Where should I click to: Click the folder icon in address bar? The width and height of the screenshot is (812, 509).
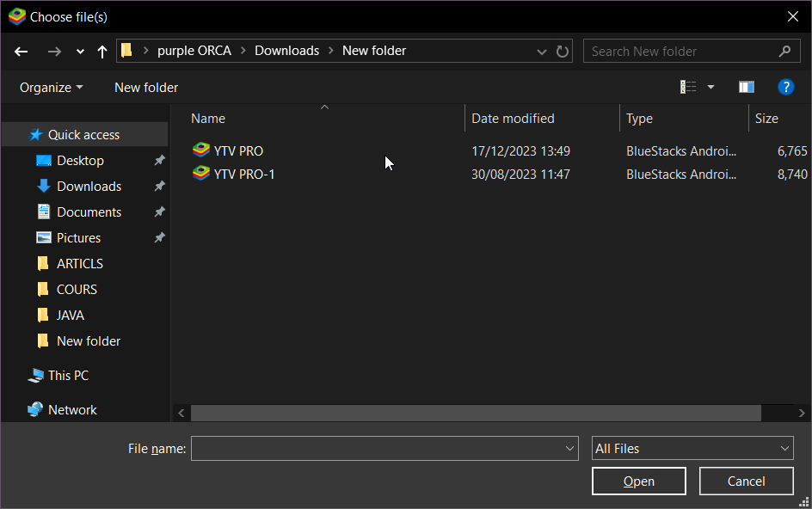(x=126, y=50)
